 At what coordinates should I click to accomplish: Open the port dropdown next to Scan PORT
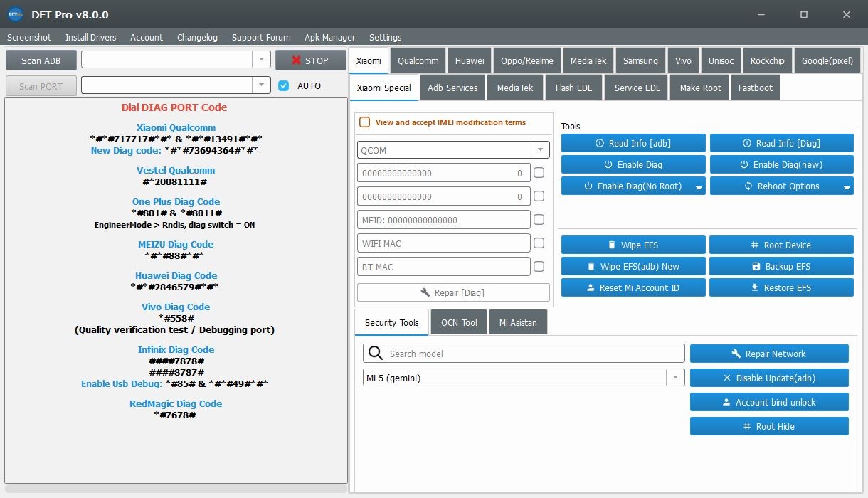[x=261, y=85]
